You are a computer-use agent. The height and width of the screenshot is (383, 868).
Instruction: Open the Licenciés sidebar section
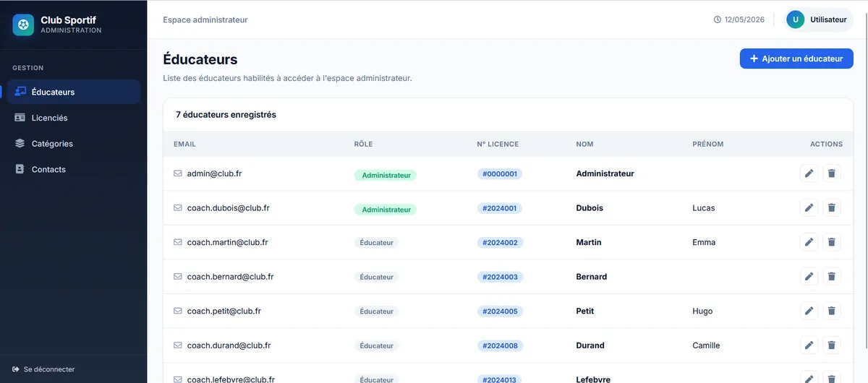point(74,118)
